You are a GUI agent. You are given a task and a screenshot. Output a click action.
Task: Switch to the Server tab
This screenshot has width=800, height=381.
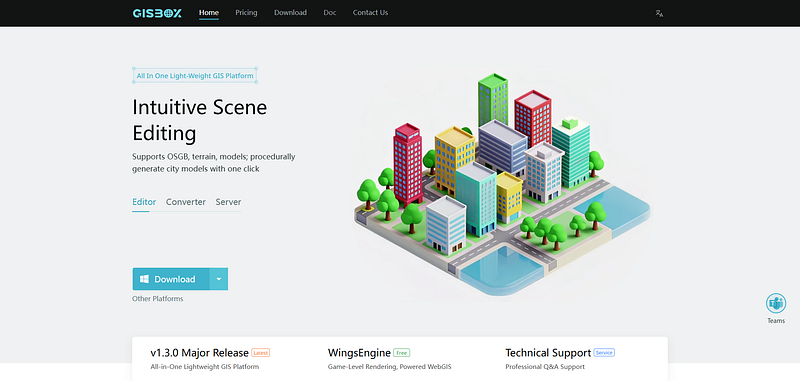[228, 202]
